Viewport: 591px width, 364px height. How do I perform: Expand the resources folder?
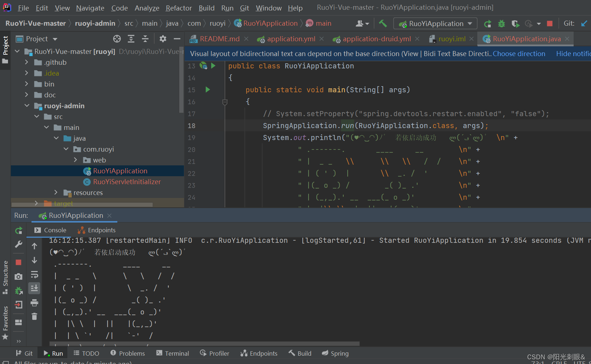pyautogui.click(x=56, y=192)
